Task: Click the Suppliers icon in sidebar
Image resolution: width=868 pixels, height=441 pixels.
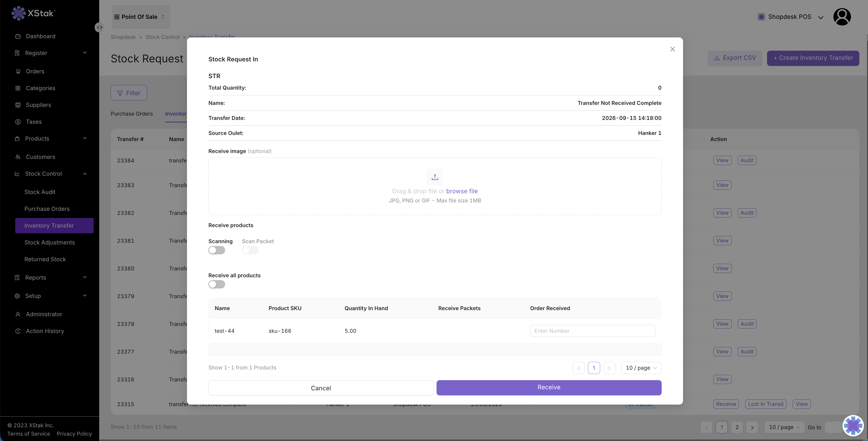Action: tap(18, 105)
